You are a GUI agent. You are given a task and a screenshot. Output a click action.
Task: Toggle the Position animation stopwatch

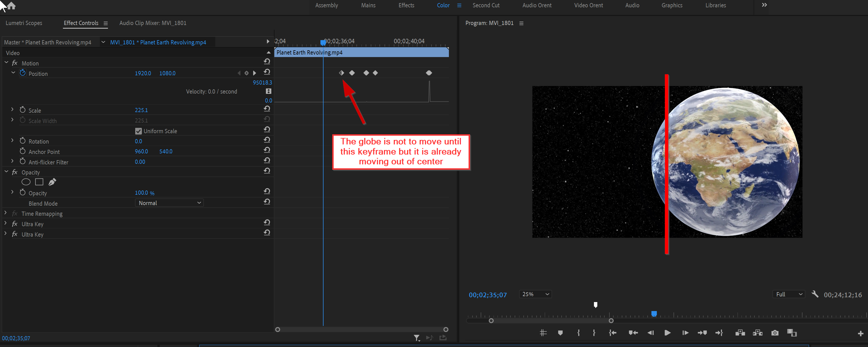pyautogui.click(x=22, y=72)
